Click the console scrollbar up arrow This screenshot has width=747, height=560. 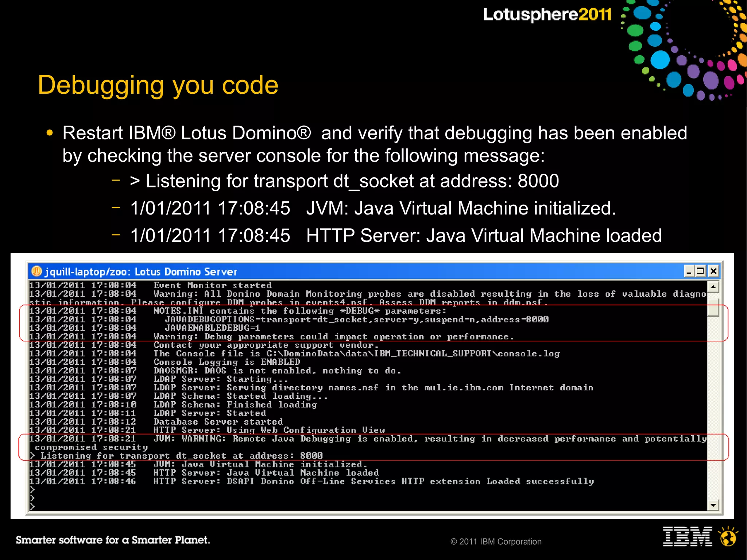[x=713, y=287]
